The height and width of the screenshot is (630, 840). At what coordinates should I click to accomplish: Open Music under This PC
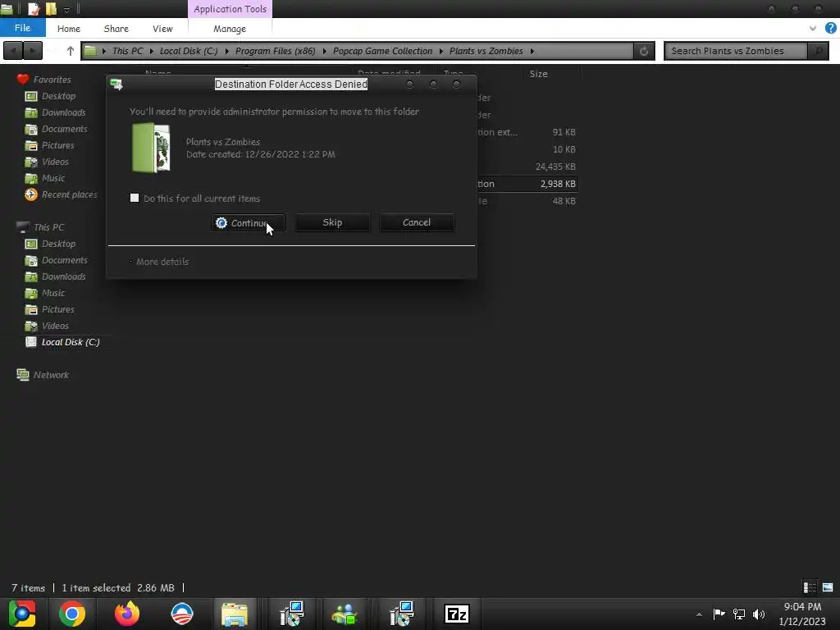pos(53,293)
